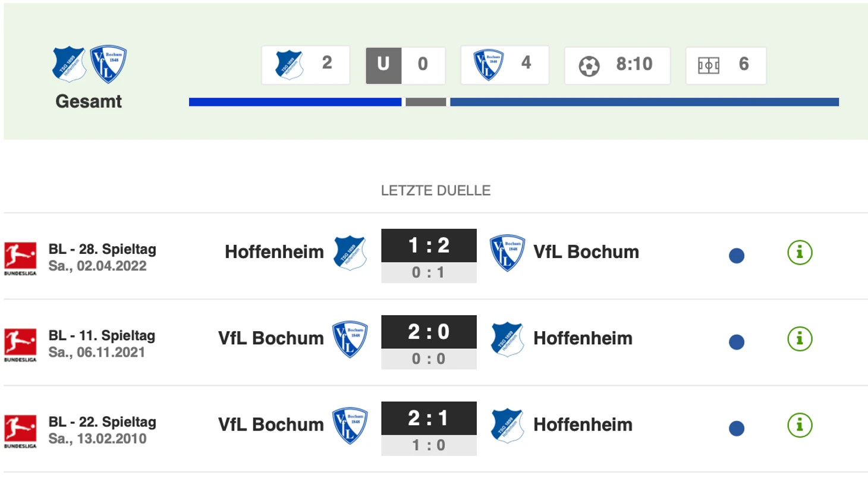Open the 2 : 1 score result
This screenshot has width=868, height=478.
[x=429, y=417]
